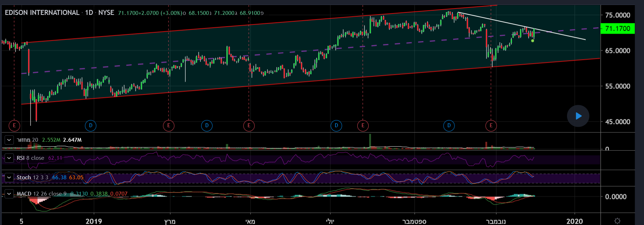Screen dimensions: 644x225
Task: Collapse the MACD indicator pane
Action: point(9,194)
